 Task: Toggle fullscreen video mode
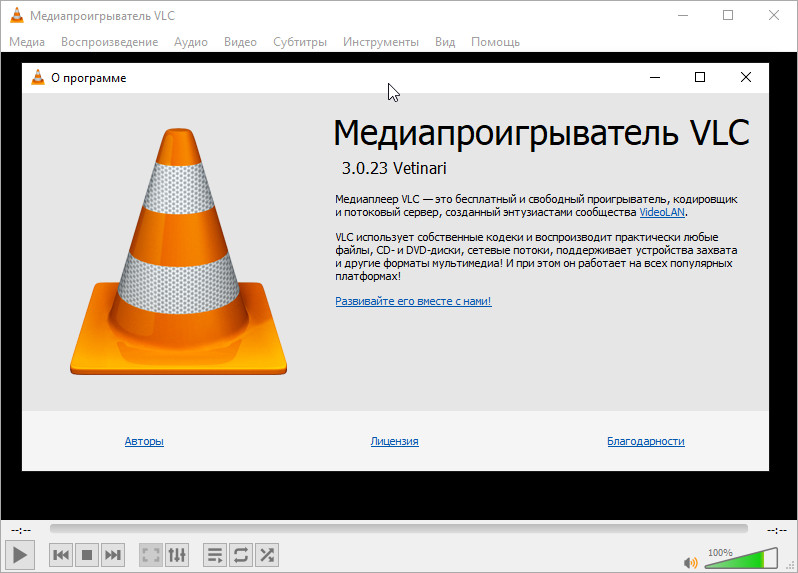(x=150, y=554)
